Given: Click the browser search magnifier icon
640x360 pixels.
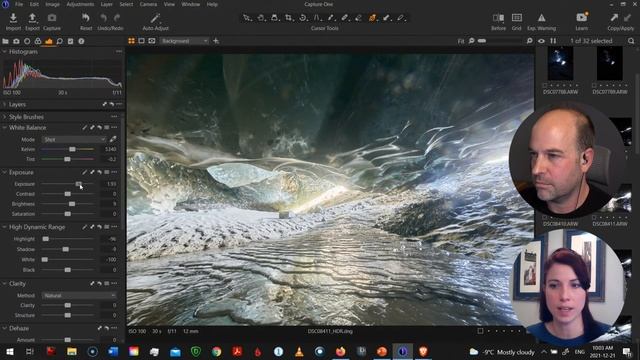Looking at the screenshot, I should 631,41.
